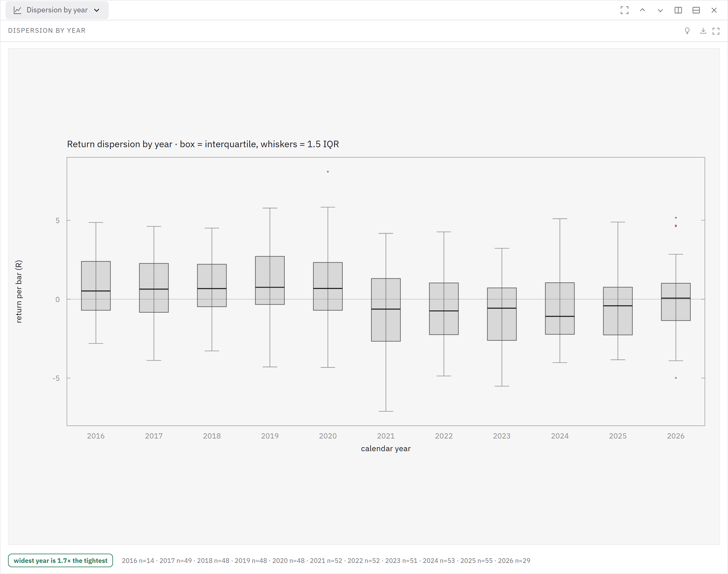Click the 2017 box in the boxplot
The height and width of the screenshot is (574, 728).
(x=154, y=288)
